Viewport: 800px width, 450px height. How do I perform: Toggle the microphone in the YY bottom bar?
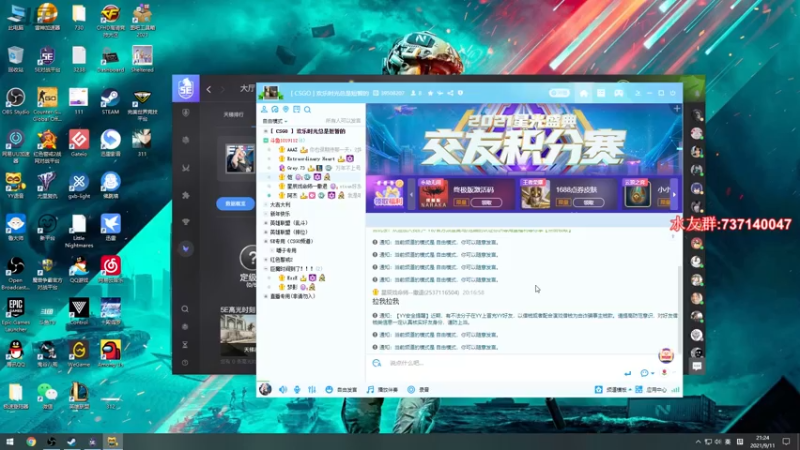[297, 389]
